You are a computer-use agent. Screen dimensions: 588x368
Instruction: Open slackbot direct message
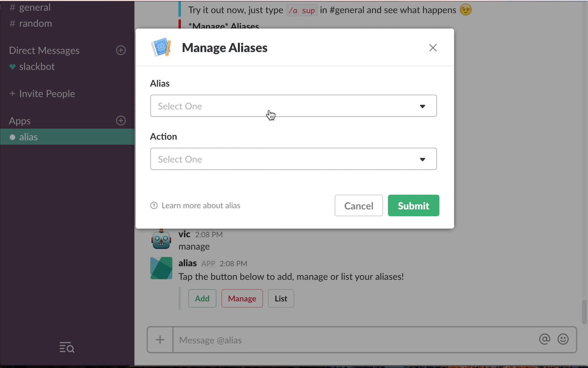(x=37, y=67)
